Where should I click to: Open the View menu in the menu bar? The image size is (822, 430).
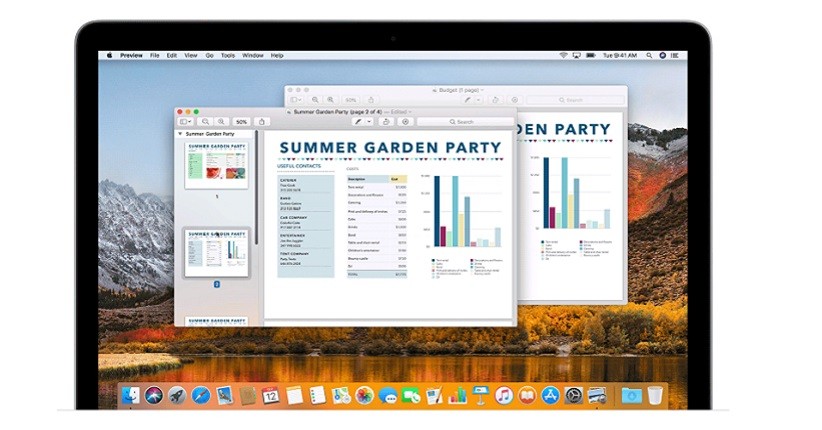pyautogui.click(x=190, y=55)
